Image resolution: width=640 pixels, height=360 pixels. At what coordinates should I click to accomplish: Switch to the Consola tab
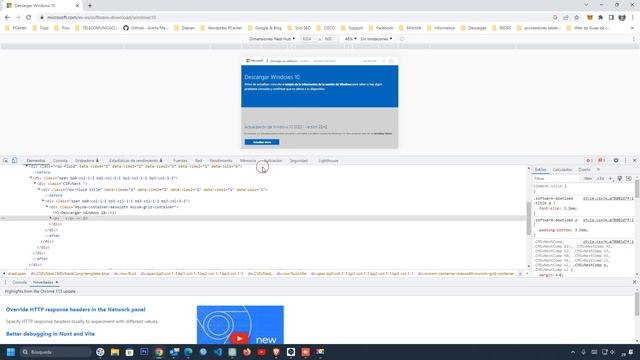point(60,161)
